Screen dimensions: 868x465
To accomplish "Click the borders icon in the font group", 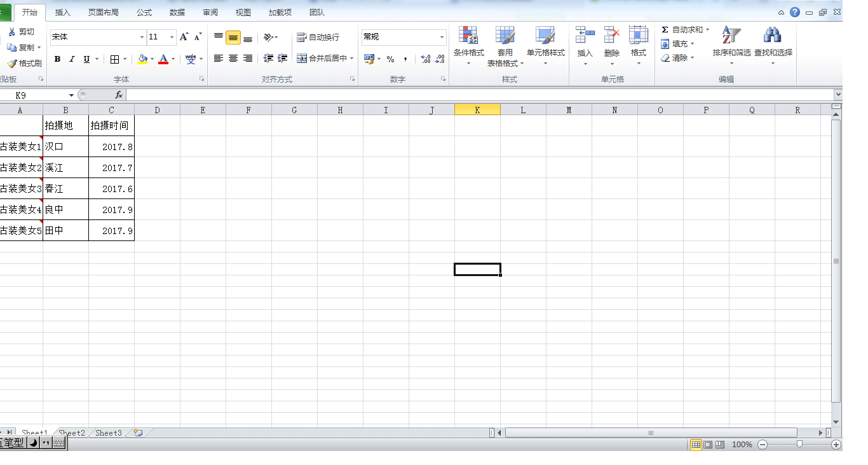I will 114,59.
